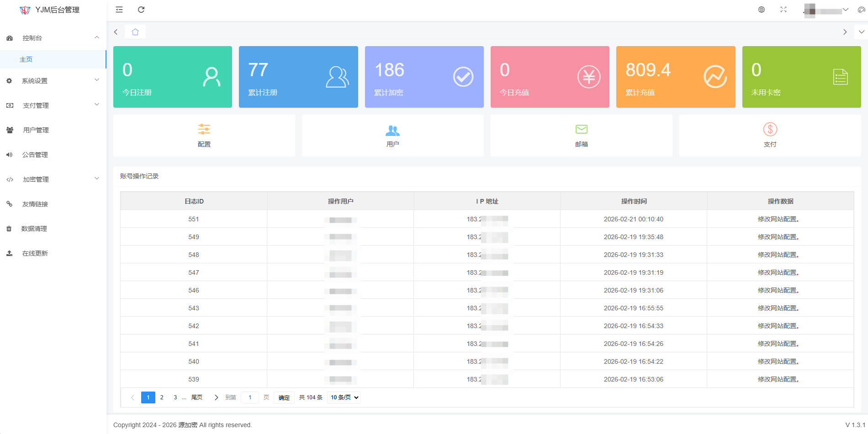Collapse the sidebar with the menu fold icon
868x434 pixels.
[x=119, y=10]
